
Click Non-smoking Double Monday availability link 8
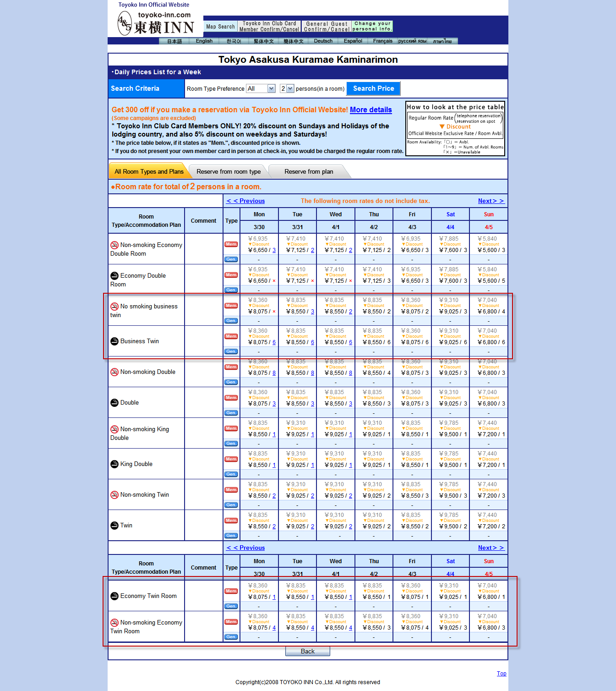[274, 373]
